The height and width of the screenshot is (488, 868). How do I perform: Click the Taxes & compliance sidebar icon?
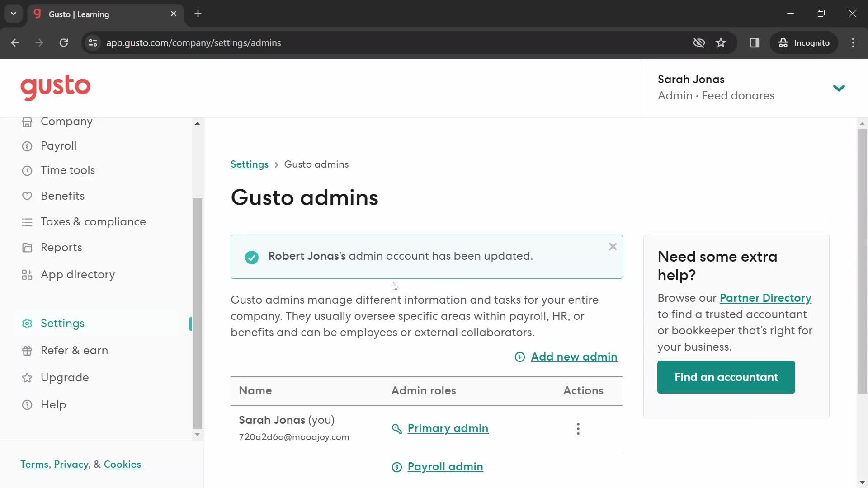click(x=27, y=222)
